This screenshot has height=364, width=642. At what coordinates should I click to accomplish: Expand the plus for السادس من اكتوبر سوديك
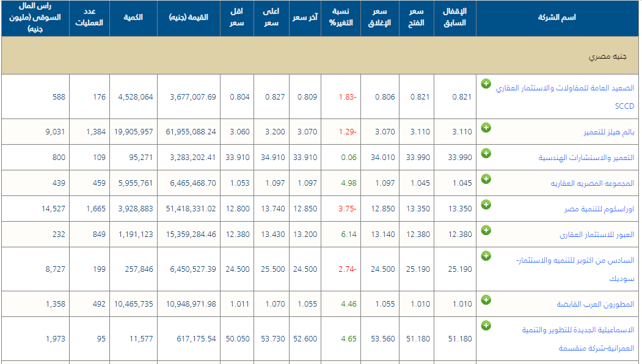(486, 256)
